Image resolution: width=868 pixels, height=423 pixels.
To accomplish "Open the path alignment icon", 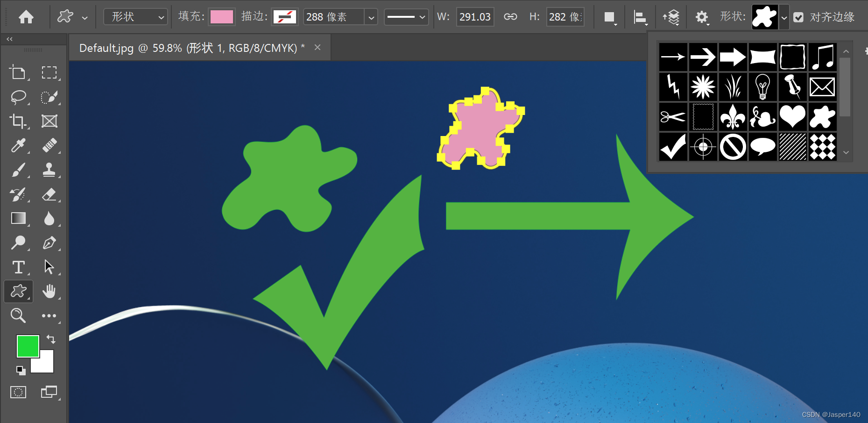I will click(x=640, y=18).
